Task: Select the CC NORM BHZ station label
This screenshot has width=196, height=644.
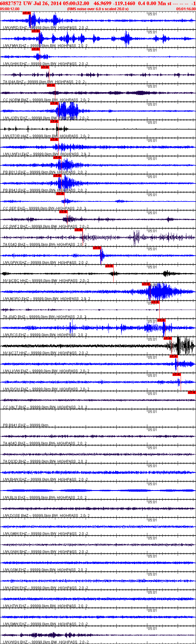Action: click(46, 100)
